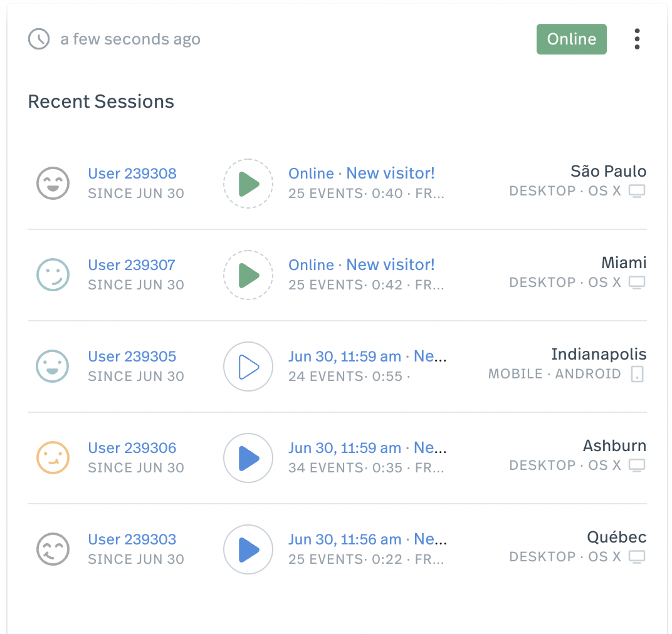Click the grey smiley avatar of User 239308
The image size is (672, 634).
point(53,184)
